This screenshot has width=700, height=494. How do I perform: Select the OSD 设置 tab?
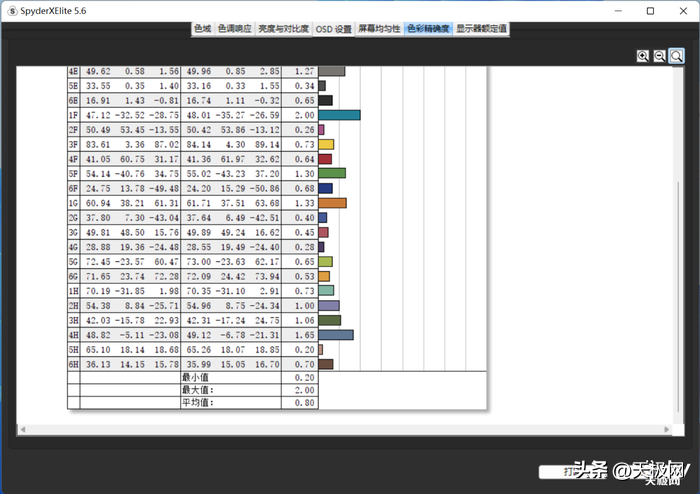(x=334, y=29)
